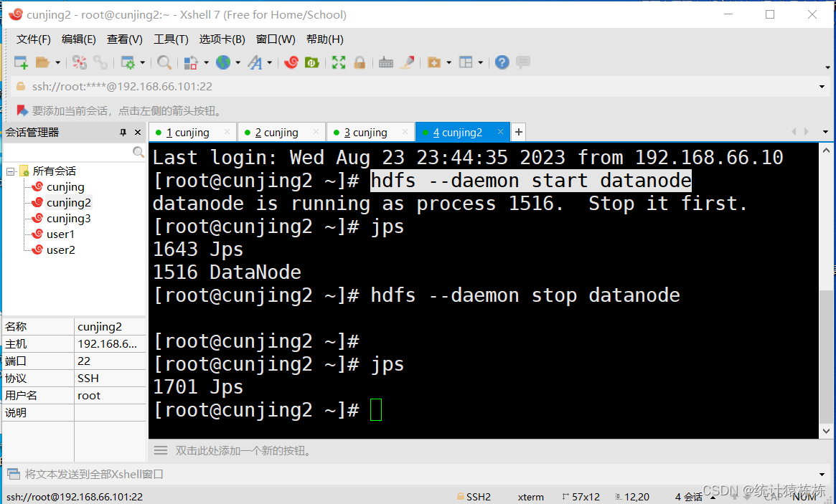
Task: Collapse the 所有会话 tree node
Action: 10,171
